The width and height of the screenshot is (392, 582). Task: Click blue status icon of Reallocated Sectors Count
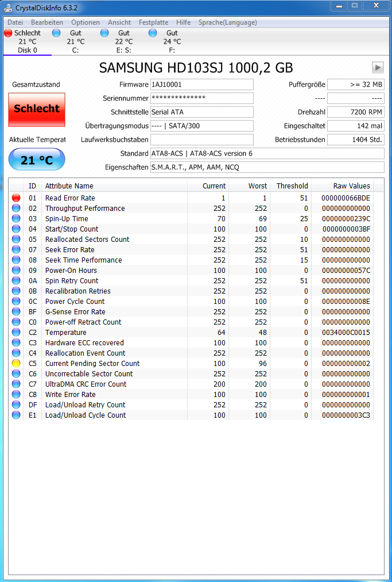(x=16, y=240)
